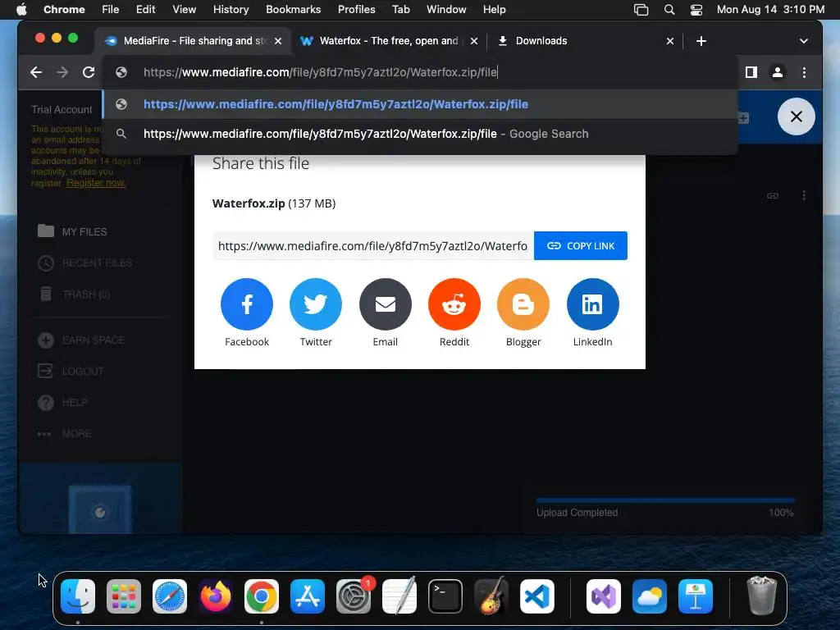Image resolution: width=840 pixels, height=630 pixels.
Task: Click the Register now link
Action: coord(97,183)
